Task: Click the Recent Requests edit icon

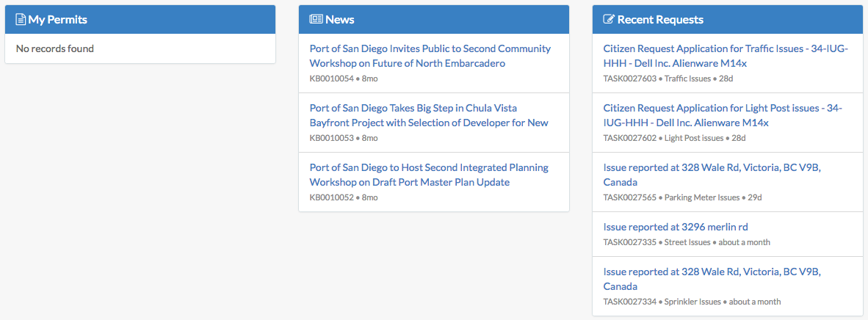Action: coord(608,19)
